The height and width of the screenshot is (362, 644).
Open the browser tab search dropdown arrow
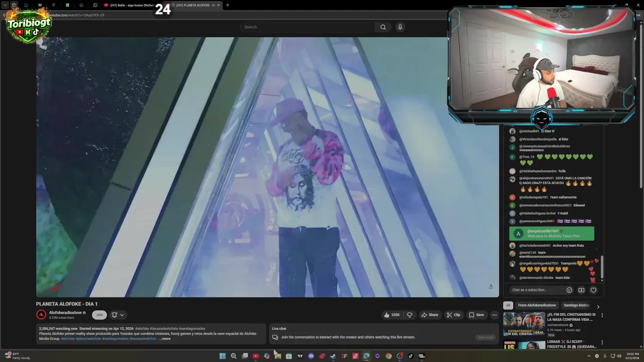[x=5, y=5]
